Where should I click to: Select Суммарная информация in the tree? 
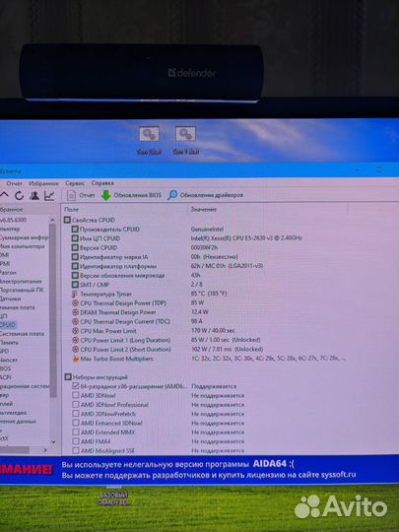(24, 237)
